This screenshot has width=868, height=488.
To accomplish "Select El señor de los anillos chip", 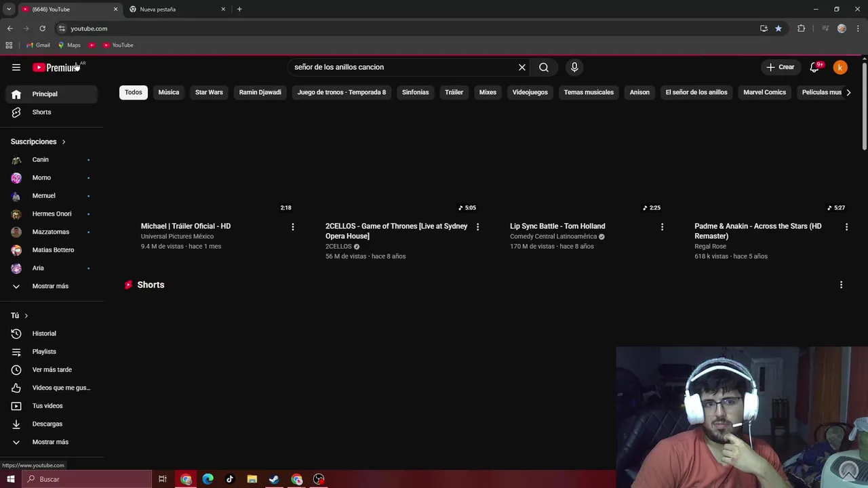I will point(696,92).
